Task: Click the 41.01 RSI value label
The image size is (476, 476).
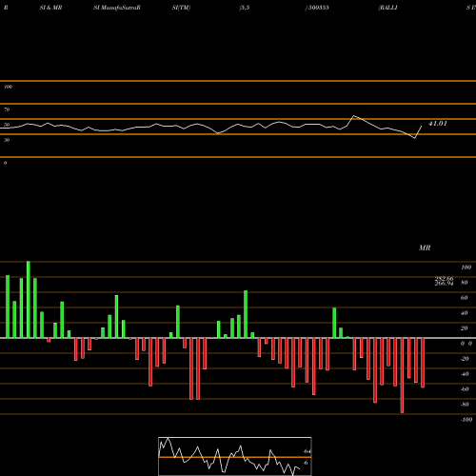Action: 438,124
